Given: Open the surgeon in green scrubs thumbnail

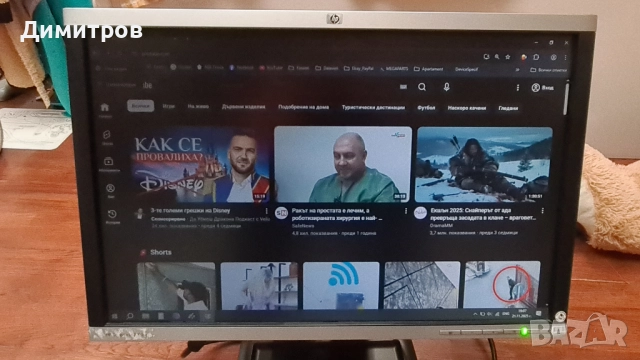Looking at the screenshot, I should point(343,164).
